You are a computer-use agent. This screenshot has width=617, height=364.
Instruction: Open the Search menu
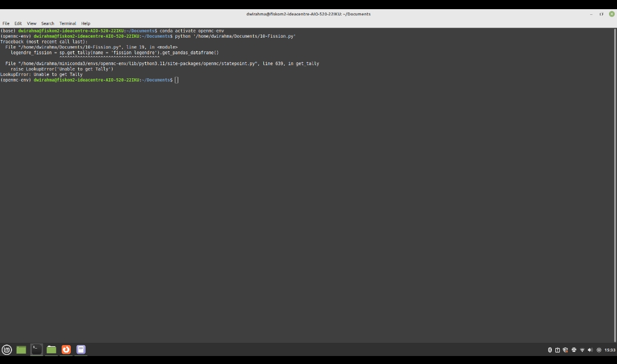coord(47,23)
